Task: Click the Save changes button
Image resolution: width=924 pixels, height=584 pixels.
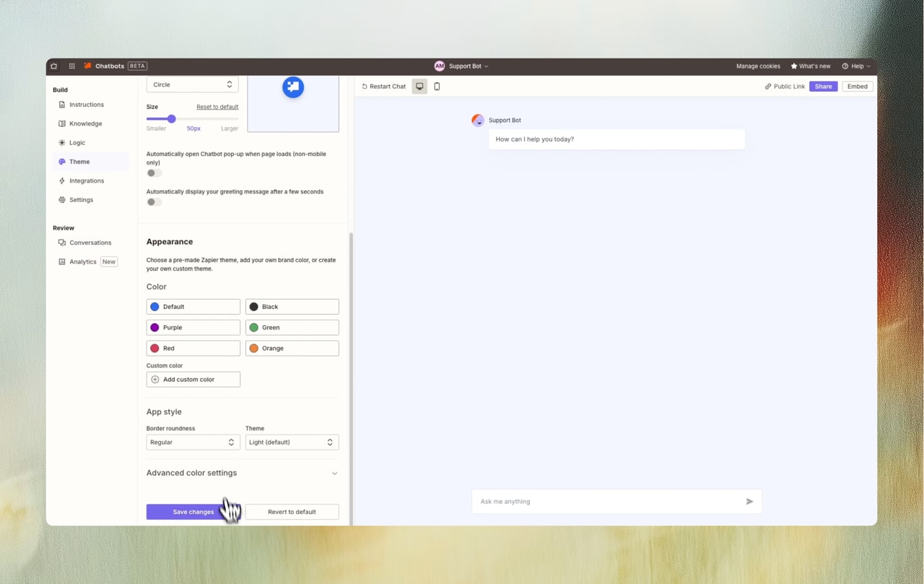Action: (x=192, y=511)
